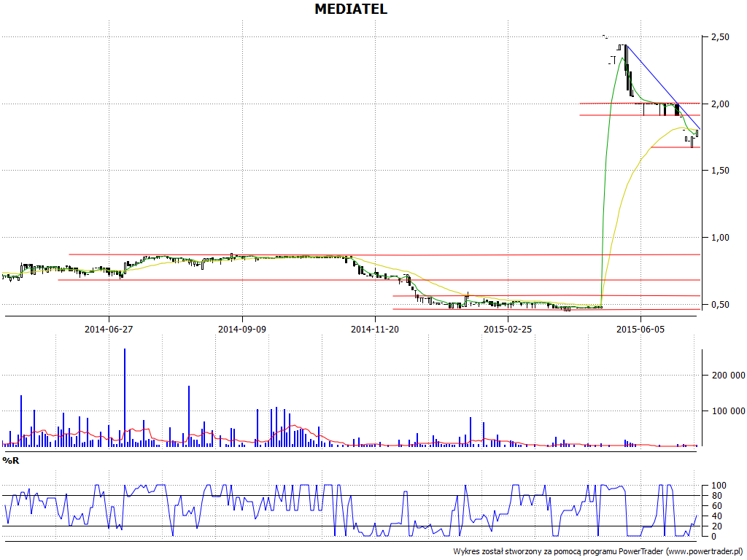
Task: Click the 100 value on %R axis
Action: (719, 486)
